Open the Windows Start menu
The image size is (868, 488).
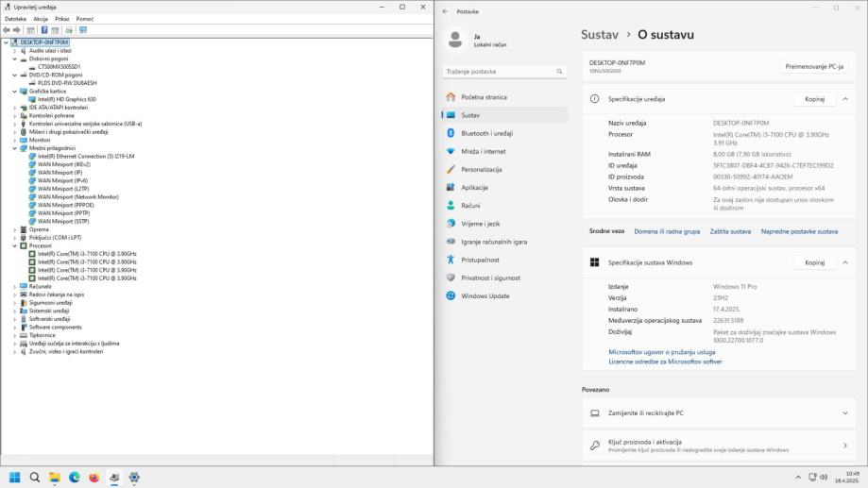(15, 478)
